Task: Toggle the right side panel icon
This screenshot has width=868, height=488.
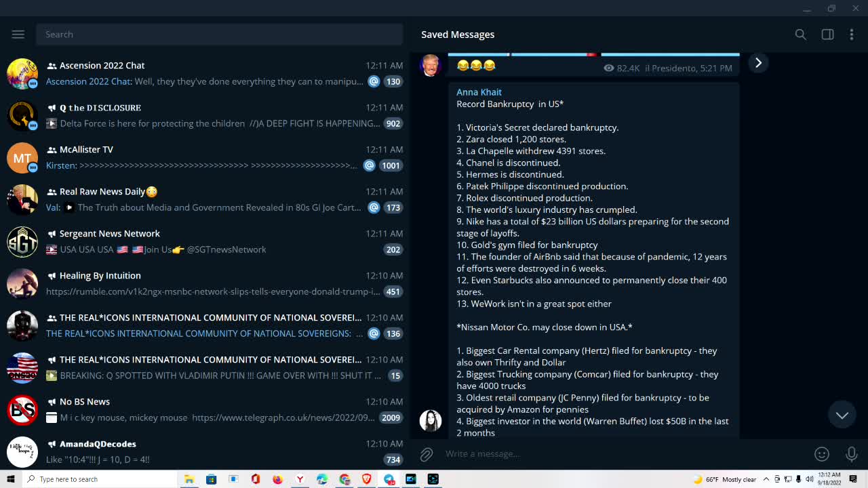Action: [827, 35]
